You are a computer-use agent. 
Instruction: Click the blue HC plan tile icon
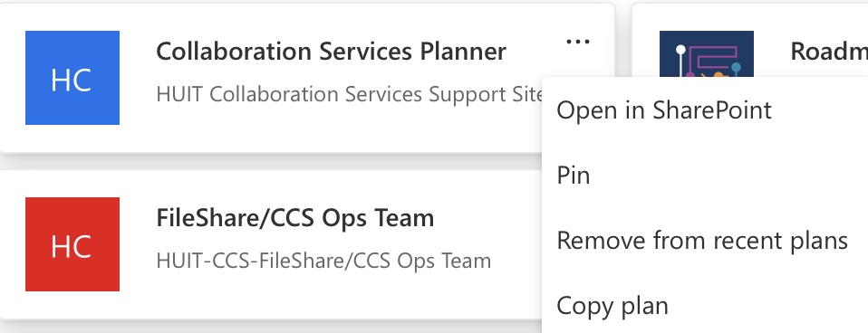(72, 78)
